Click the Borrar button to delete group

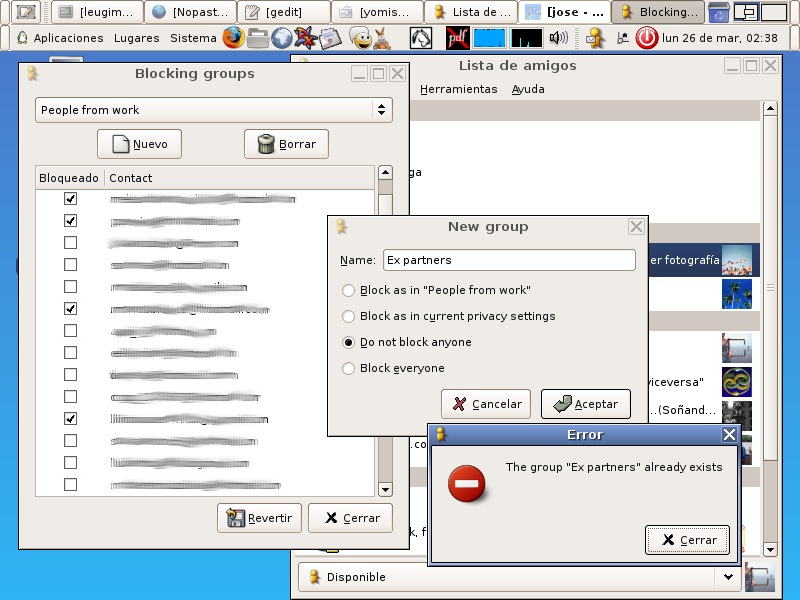click(x=286, y=144)
